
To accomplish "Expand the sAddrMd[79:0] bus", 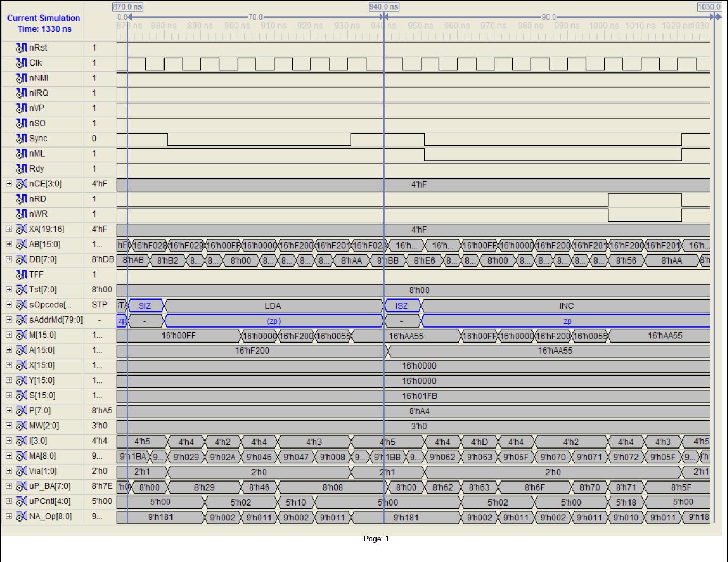I will pyautogui.click(x=9, y=320).
